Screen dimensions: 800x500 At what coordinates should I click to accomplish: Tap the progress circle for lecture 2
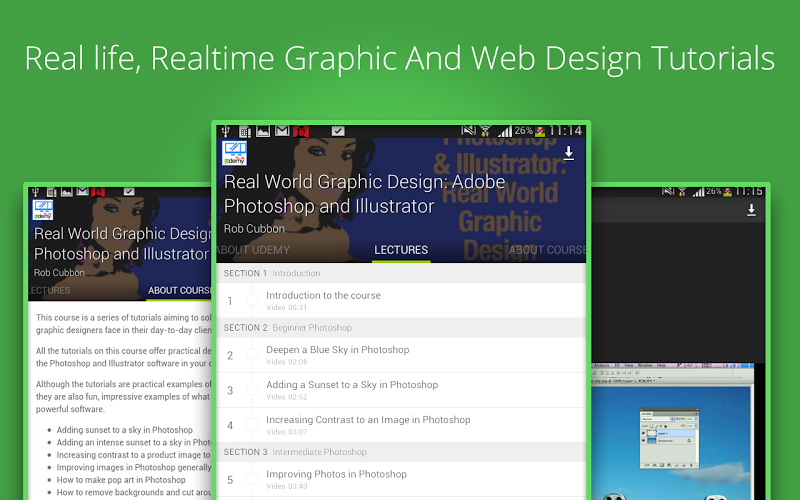253,355
